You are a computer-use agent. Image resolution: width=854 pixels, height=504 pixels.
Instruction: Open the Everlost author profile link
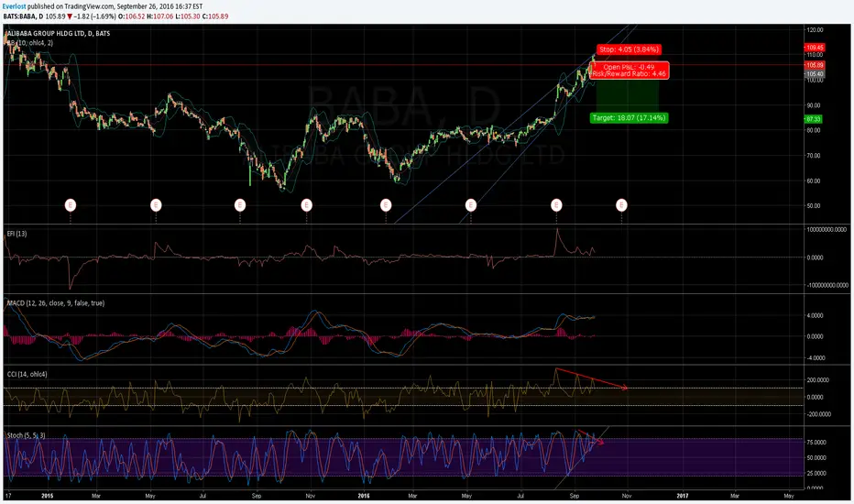tap(14, 6)
